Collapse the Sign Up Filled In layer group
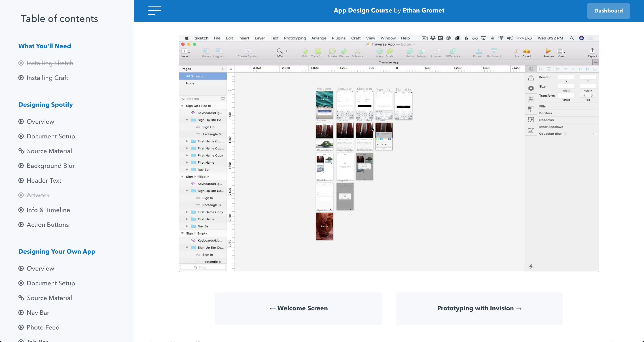This screenshot has width=644, height=342. click(x=182, y=106)
